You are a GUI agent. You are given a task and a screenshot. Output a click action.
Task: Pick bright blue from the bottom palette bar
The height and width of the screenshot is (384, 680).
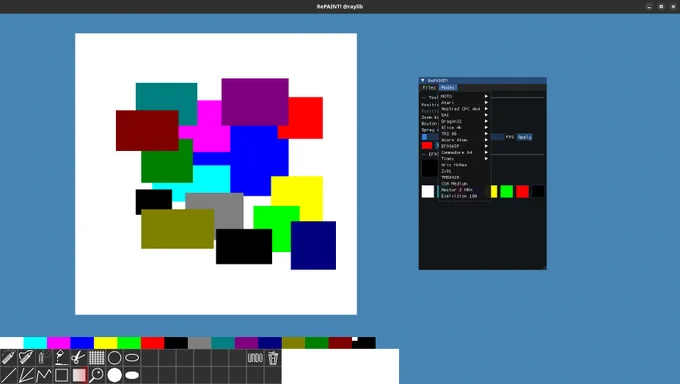(82, 343)
